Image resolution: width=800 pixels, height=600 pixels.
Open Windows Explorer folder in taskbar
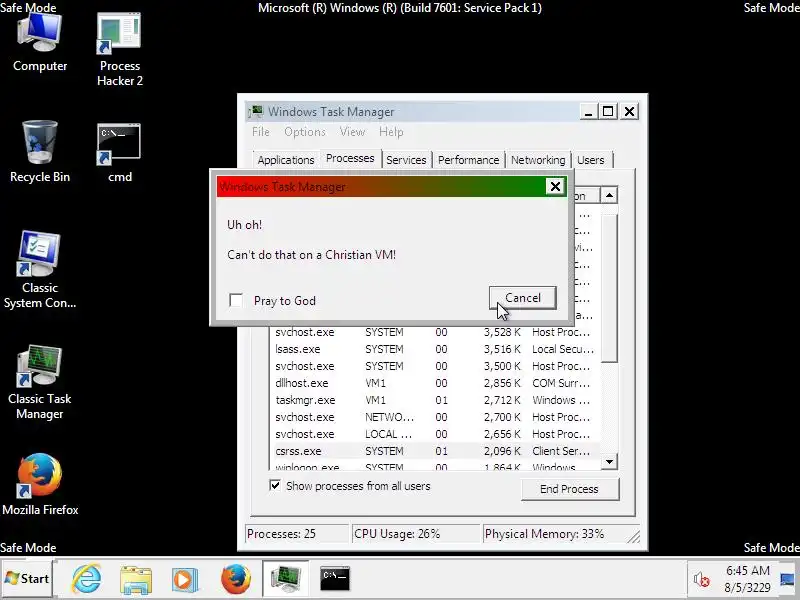pyautogui.click(x=136, y=579)
